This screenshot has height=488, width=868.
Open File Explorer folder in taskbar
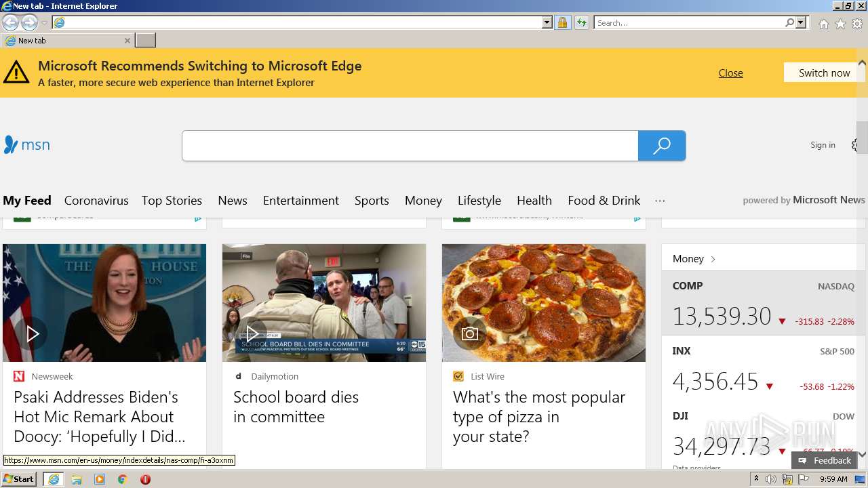point(77,479)
